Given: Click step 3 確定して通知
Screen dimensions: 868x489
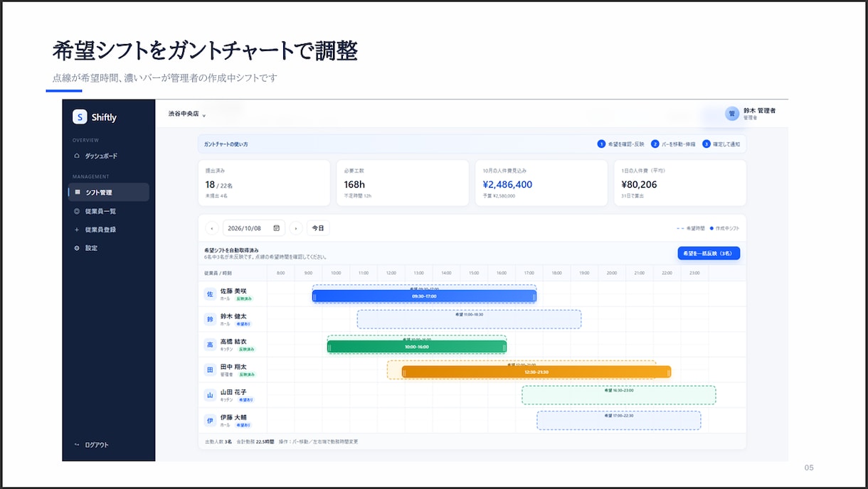Looking at the screenshot, I should coord(721,144).
